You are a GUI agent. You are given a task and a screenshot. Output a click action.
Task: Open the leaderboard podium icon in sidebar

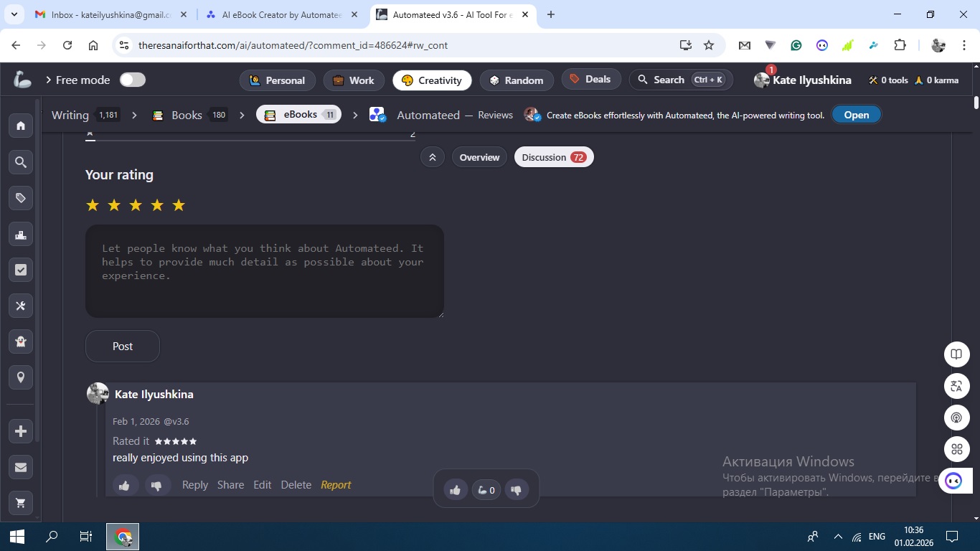(21, 234)
